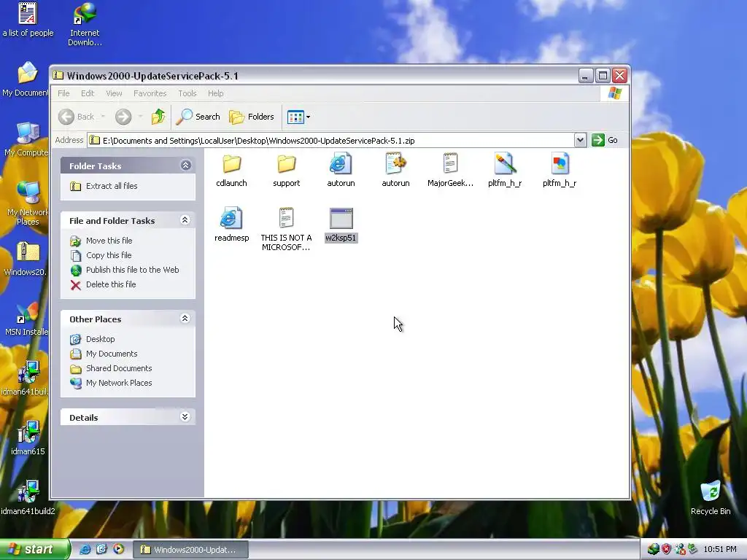Open the Favorites menu

(150, 93)
